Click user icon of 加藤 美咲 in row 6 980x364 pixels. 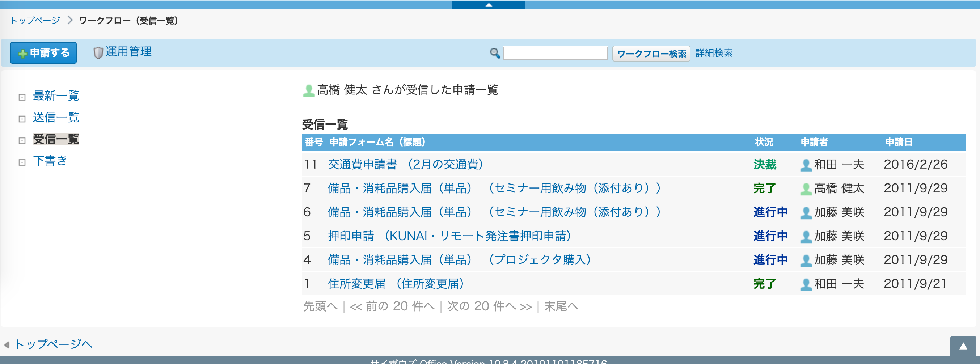coord(806,213)
